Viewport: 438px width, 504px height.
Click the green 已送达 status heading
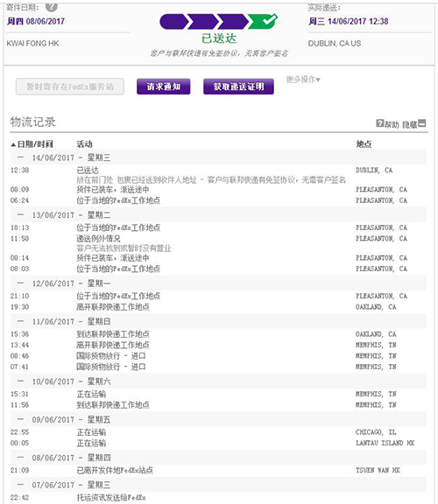tap(219, 38)
